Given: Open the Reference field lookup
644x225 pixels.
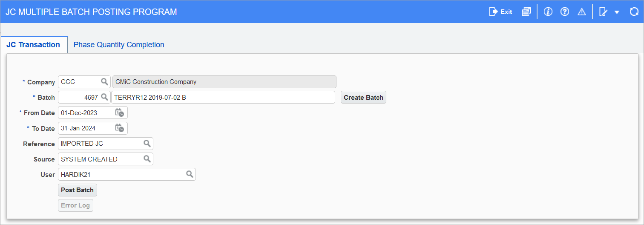Looking at the screenshot, I should (147, 144).
